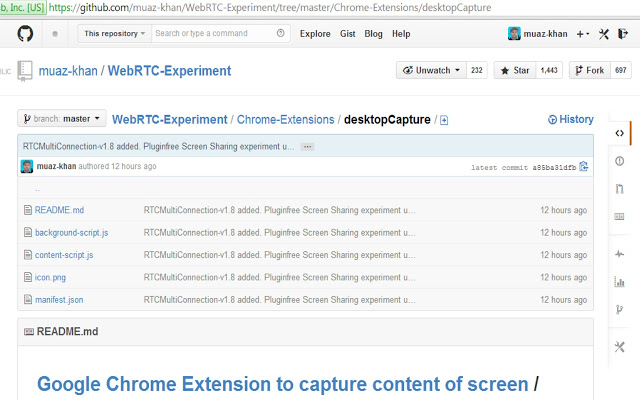Open the Pulse sidebar icon
The width and height of the screenshot is (640, 400).
[x=619, y=254]
